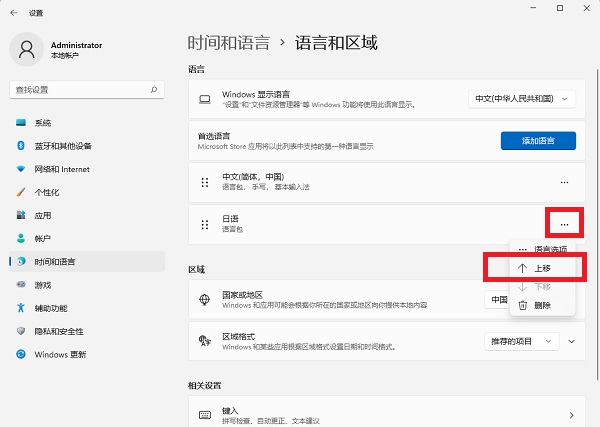Image resolution: width=600 pixels, height=427 pixels.
Task: Open Windows 显示语言 dropdown
Action: pyautogui.click(x=522, y=98)
